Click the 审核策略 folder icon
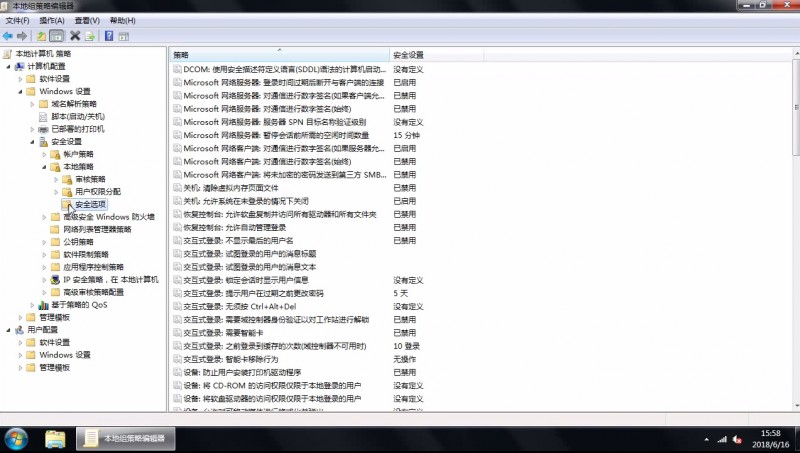Image resolution: width=800 pixels, height=453 pixels. (x=67, y=180)
